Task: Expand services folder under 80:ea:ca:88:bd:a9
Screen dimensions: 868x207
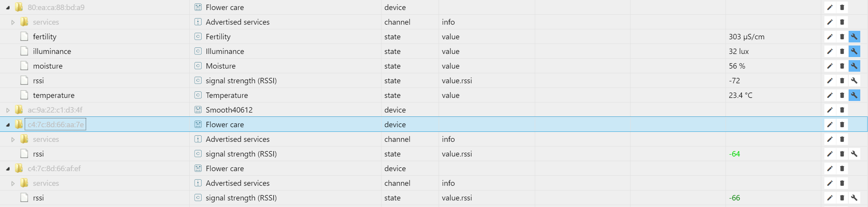Action: [13, 22]
